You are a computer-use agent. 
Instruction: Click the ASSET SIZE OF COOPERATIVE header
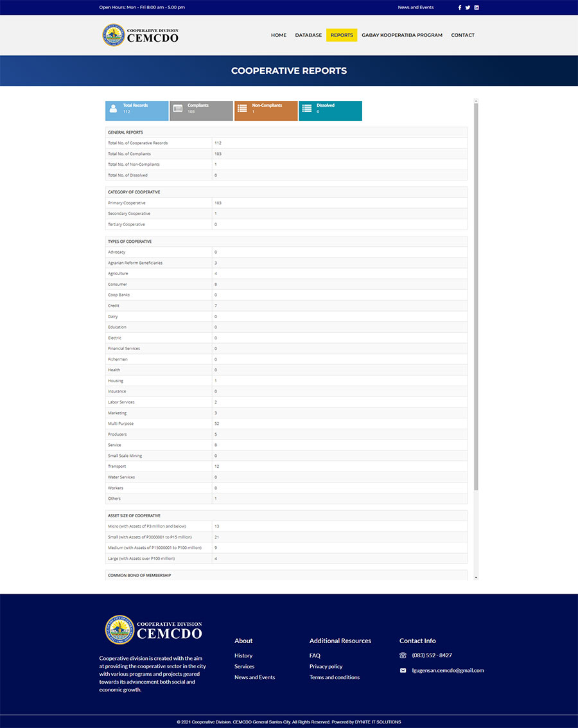pos(286,516)
